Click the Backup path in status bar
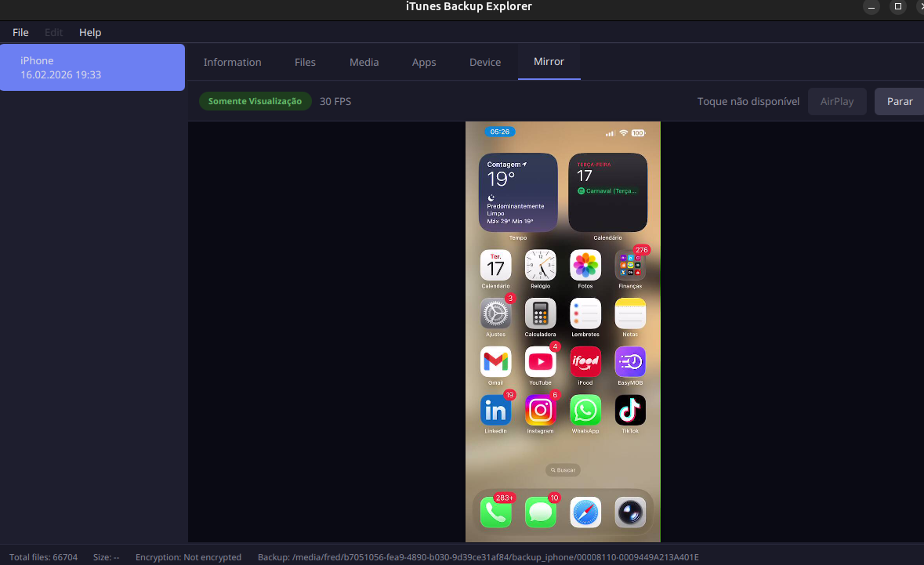This screenshot has height=565, width=924. point(478,557)
